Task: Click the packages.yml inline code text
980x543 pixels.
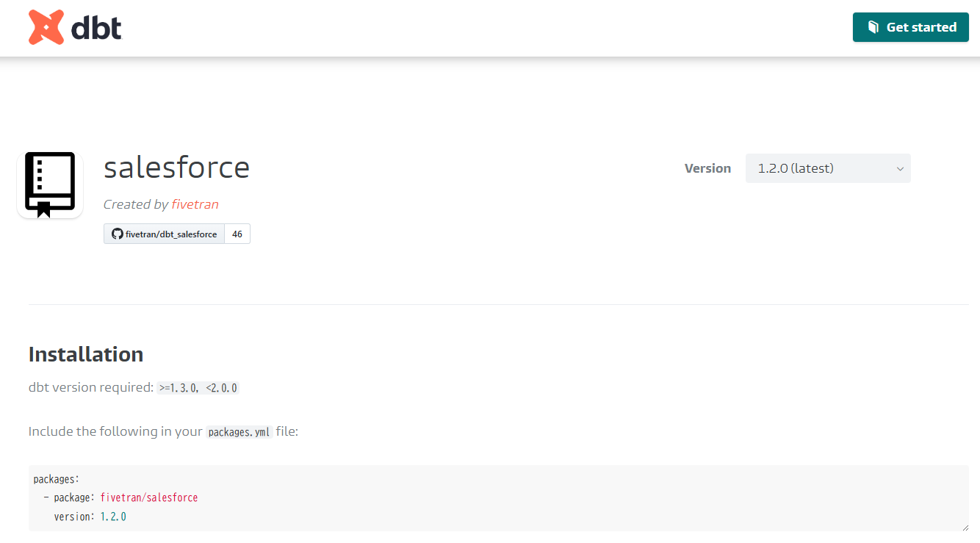Action: coord(239,432)
